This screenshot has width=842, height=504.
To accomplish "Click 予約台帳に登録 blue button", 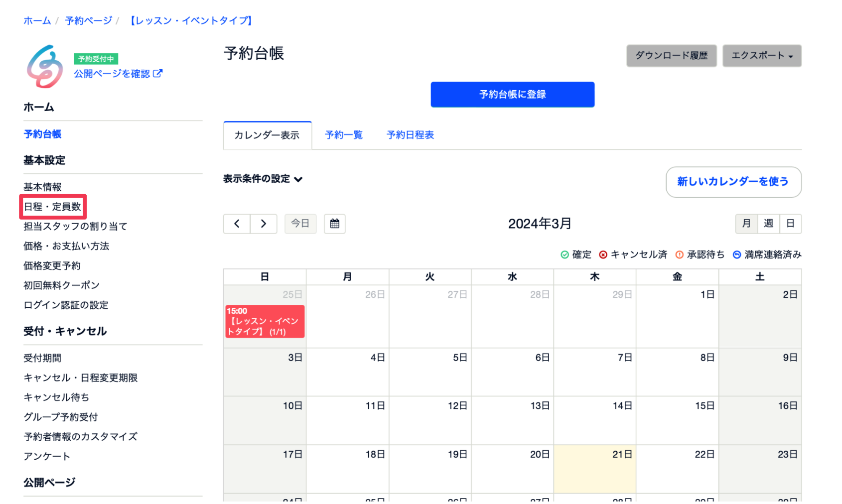I will pyautogui.click(x=512, y=95).
